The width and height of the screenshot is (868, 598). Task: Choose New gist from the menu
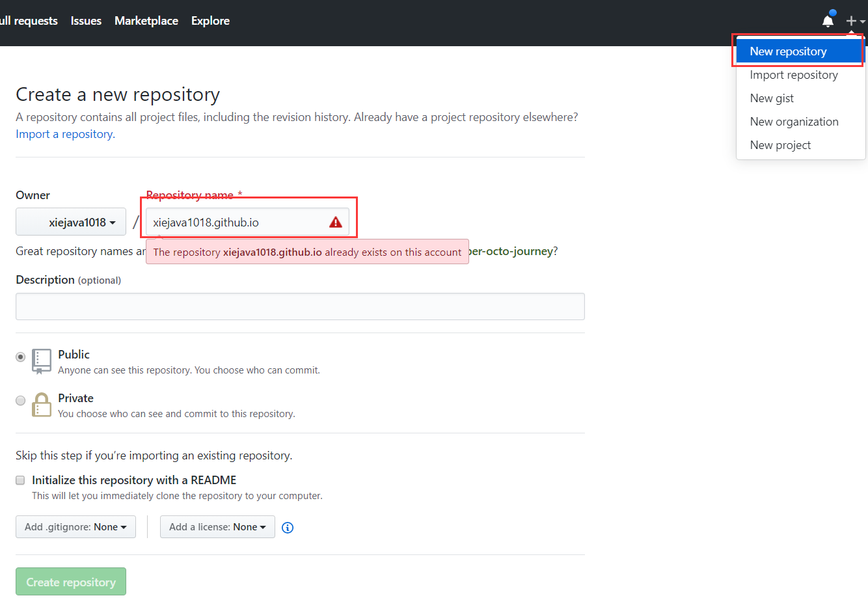[x=772, y=98]
